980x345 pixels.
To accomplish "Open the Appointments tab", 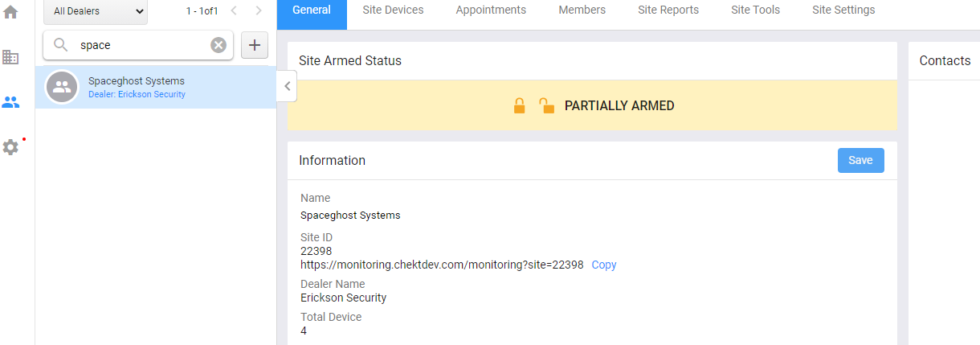I will tap(491, 10).
